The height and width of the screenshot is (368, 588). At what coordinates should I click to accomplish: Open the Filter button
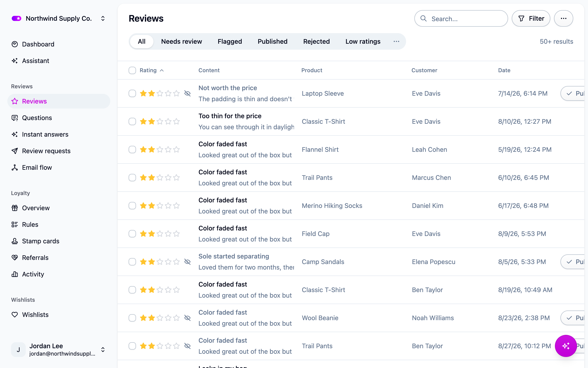[x=531, y=18]
